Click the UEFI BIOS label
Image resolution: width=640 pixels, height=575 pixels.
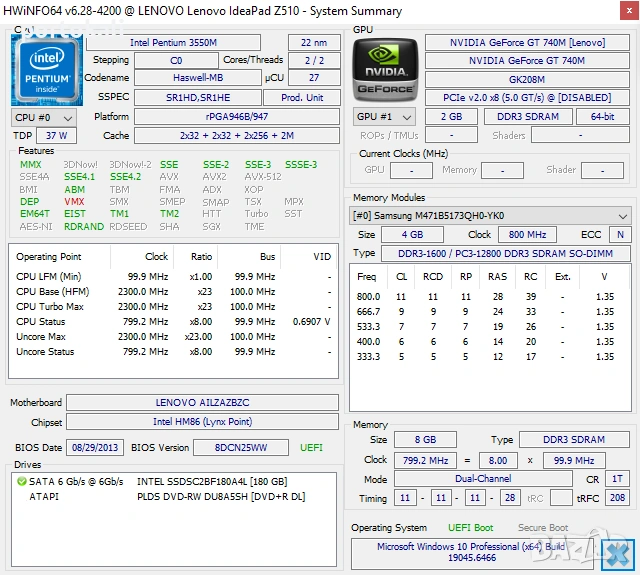tap(310, 447)
